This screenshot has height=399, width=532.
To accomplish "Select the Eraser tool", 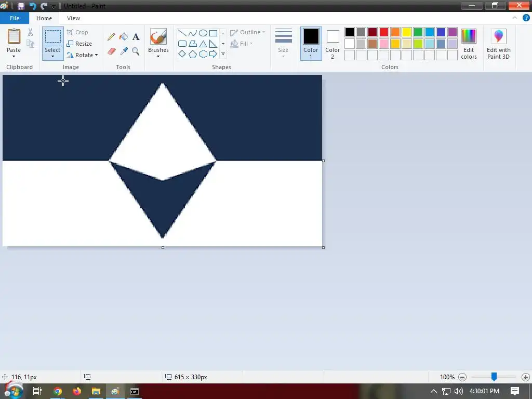I will pos(111,51).
